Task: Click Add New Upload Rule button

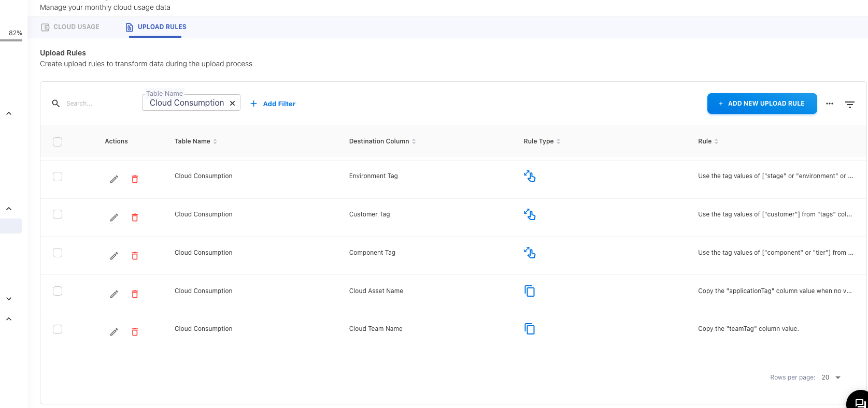Action: (x=762, y=104)
